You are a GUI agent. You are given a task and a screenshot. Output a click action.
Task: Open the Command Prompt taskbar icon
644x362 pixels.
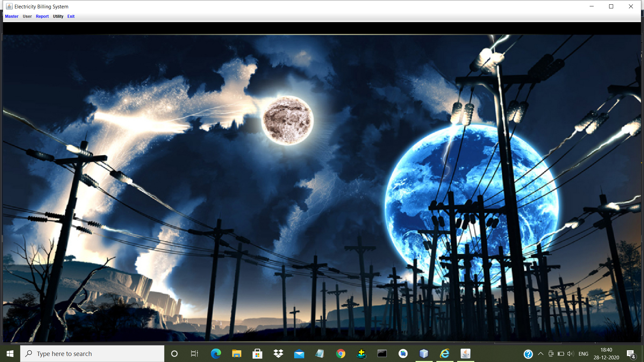click(x=382, y=354)
